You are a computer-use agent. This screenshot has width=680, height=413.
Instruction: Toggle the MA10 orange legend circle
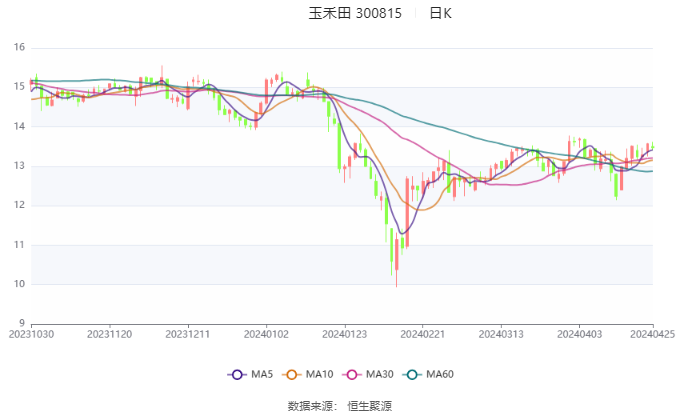point(291,375)
